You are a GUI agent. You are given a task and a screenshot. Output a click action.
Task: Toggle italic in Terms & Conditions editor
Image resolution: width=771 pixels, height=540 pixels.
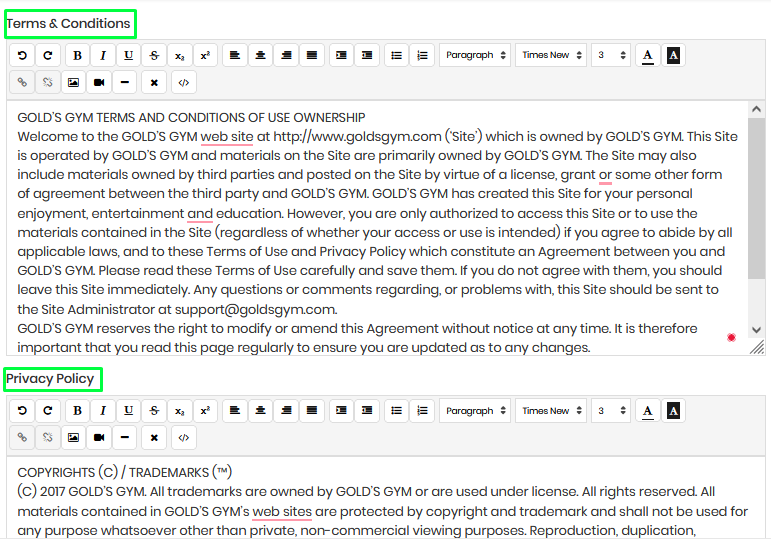[103, 55]
